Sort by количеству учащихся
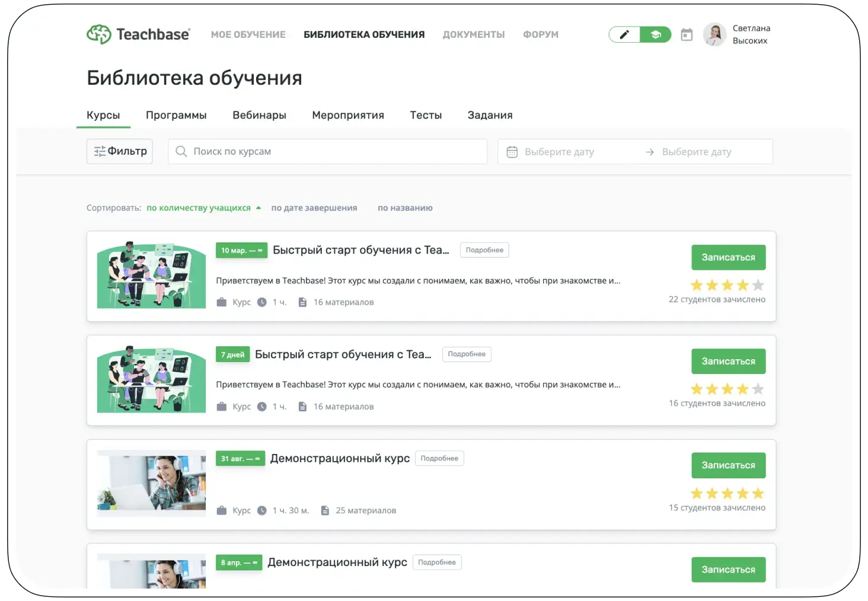This screenshot has height=601, width=868. click(x=199, y=208)
